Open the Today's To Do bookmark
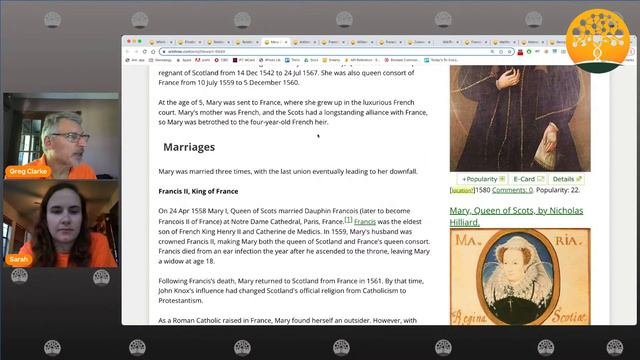 (441, 60)
